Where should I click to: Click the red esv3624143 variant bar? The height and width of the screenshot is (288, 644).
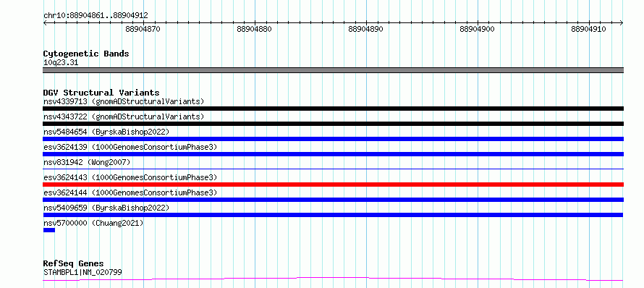pyautogui.click(x=333, y=185)
